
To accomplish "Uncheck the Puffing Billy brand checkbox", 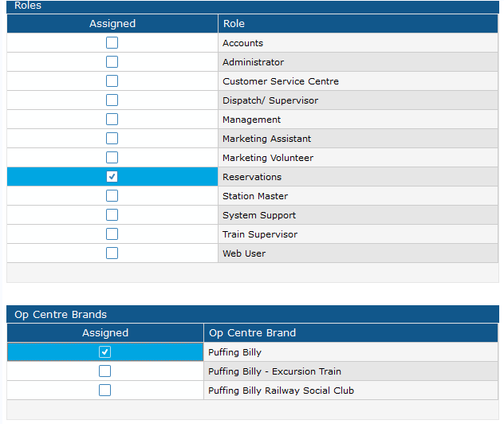I will [104, 352].
